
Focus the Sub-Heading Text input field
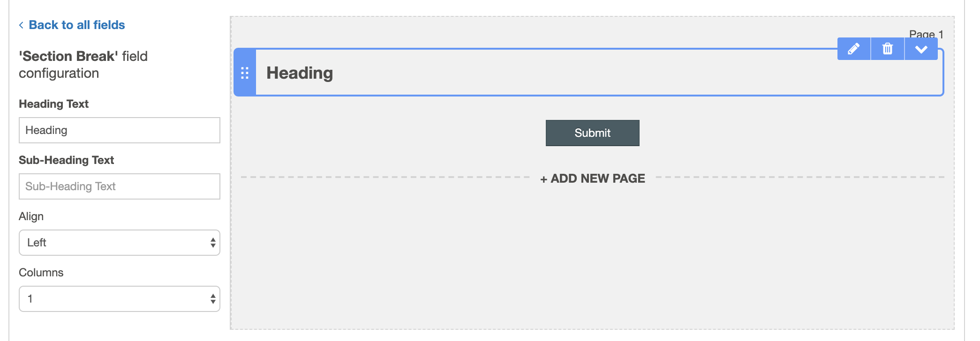pos(120,186)
